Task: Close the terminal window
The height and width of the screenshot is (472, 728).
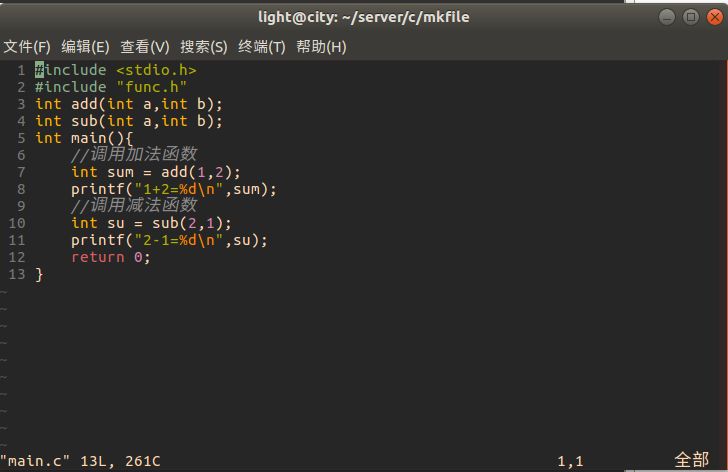Action: pyautogui.click(x=715, y=17)
